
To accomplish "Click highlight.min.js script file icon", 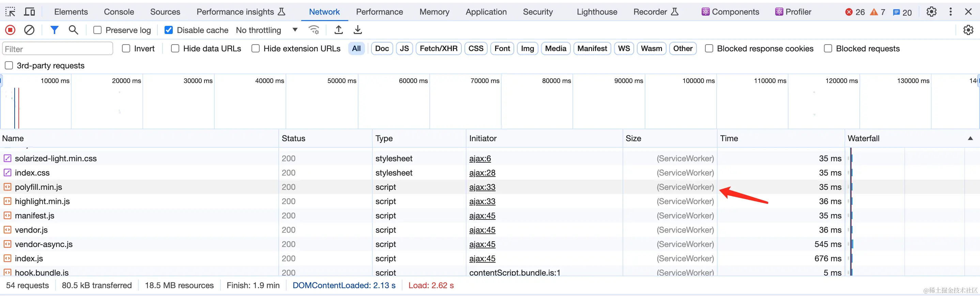I will click(7, 201).
